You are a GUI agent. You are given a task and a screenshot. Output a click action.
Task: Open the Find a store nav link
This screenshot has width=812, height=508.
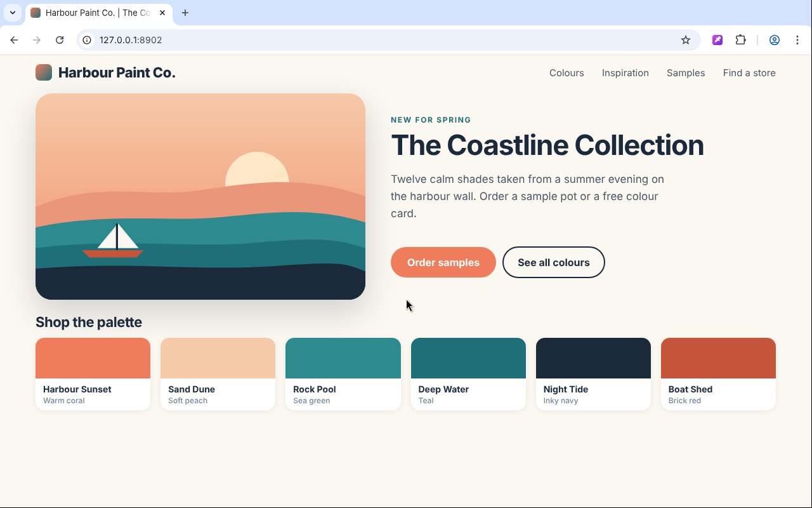point(749,73)
